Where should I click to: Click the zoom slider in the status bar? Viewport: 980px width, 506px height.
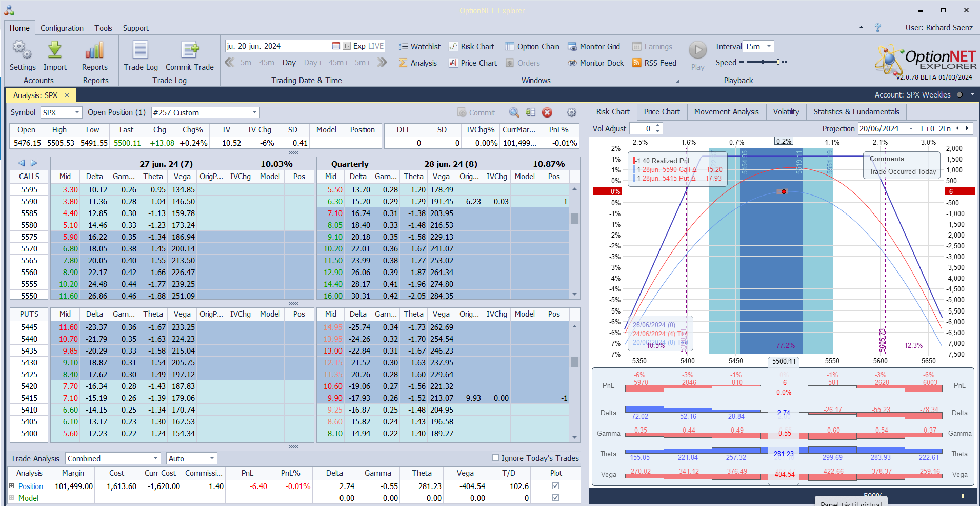pos(929,496)
